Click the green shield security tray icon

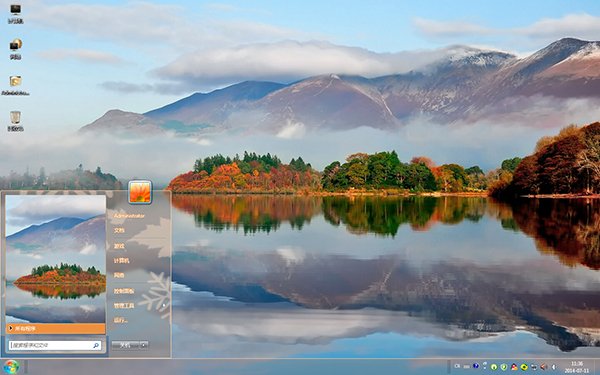504,367
